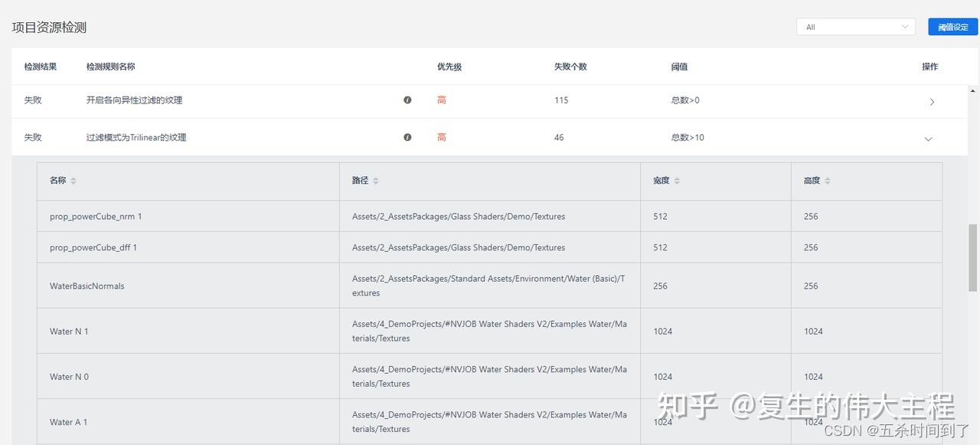This screenshot has height=445, width=980.
Task: Select the Water N 0 texture row
Action: pyautogui.click(x=69, y=376)
